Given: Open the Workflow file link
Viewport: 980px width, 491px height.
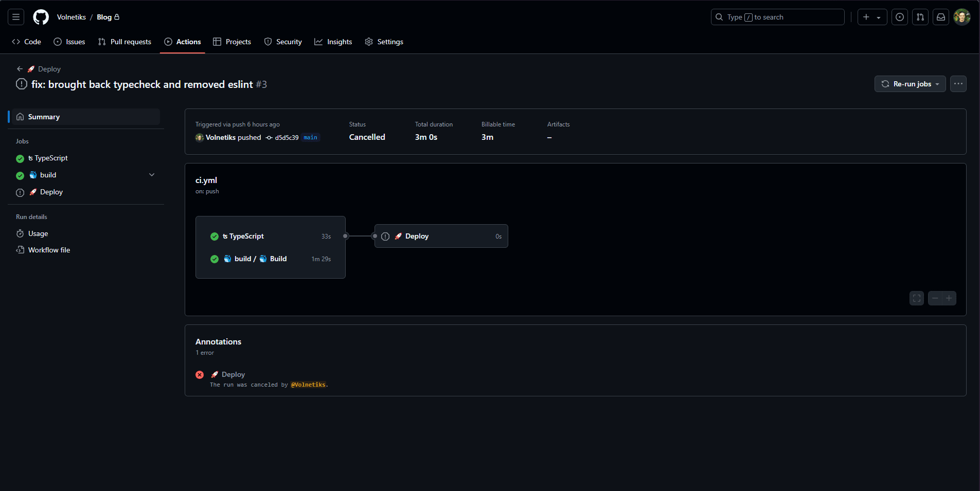Looking at the screenshot, I should 49,250.
